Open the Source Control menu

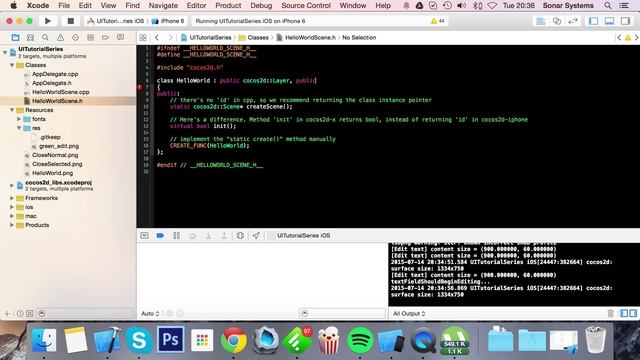click(306, 6)
